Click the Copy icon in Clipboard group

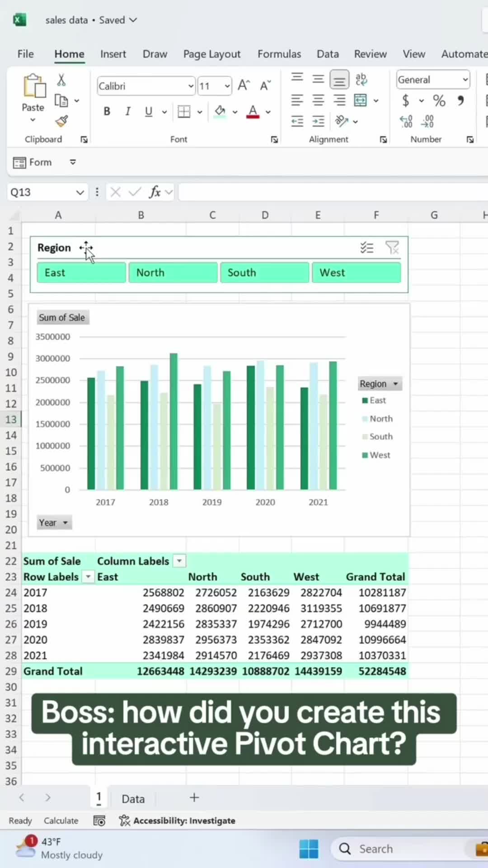pyautogui.click(x=61, y=100)
